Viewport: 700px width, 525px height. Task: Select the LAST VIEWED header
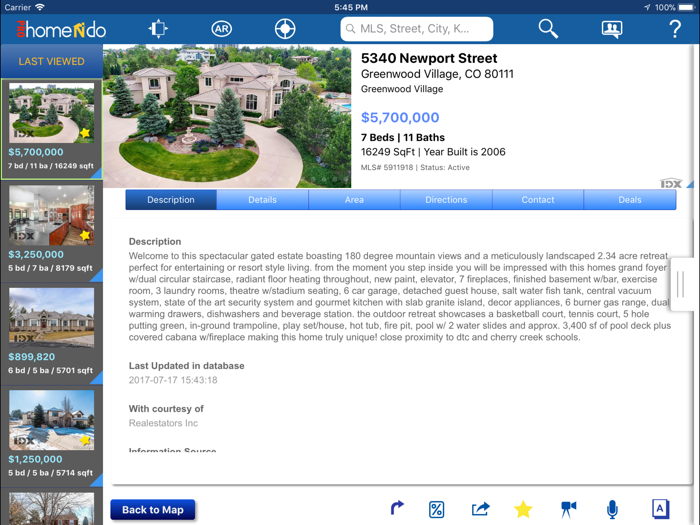(x=51, y=61)
